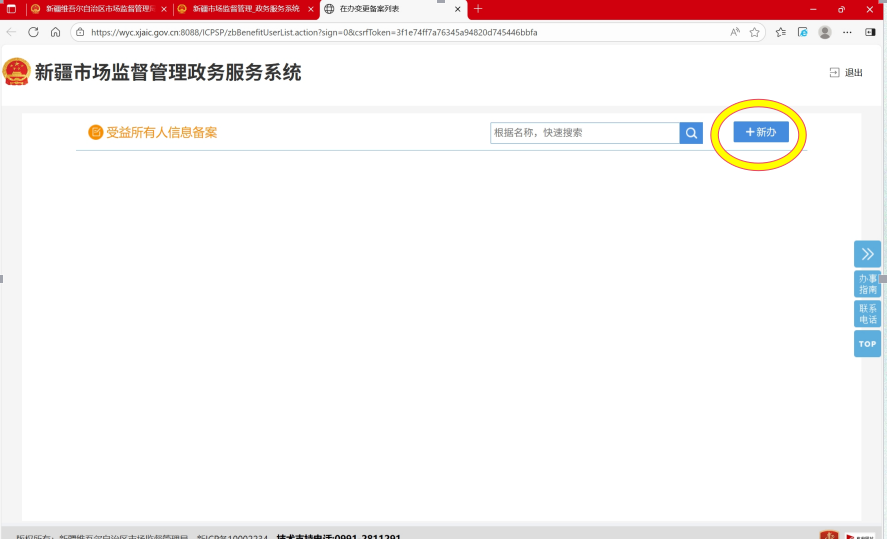Switch to the first 新疆维吾尔自治区市场监督管理 tab

[x=98, y=9]
